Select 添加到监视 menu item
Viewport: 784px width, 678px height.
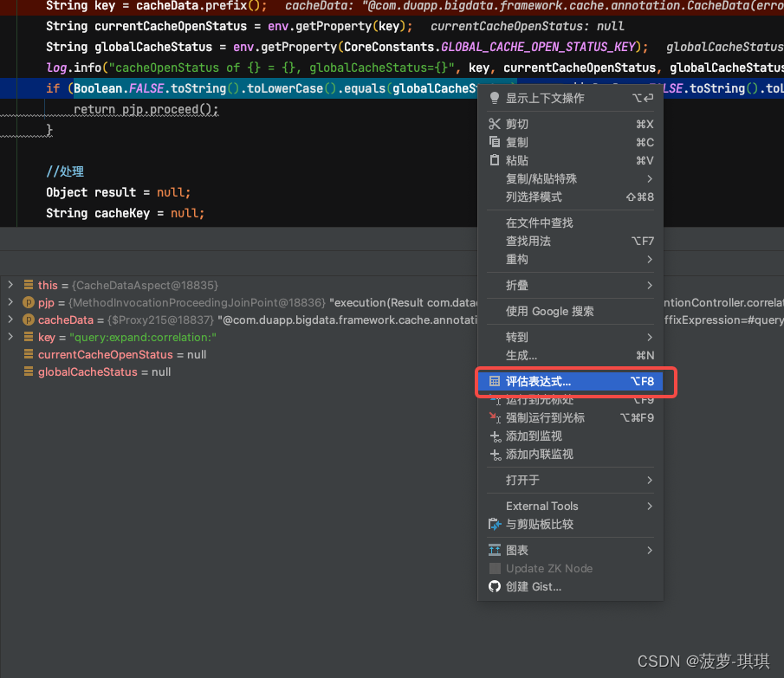(571, 436)
